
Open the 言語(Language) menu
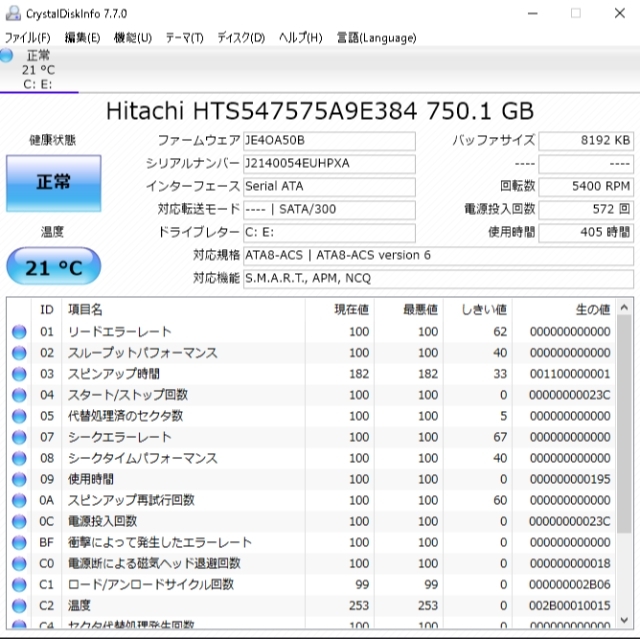(376, 38)
